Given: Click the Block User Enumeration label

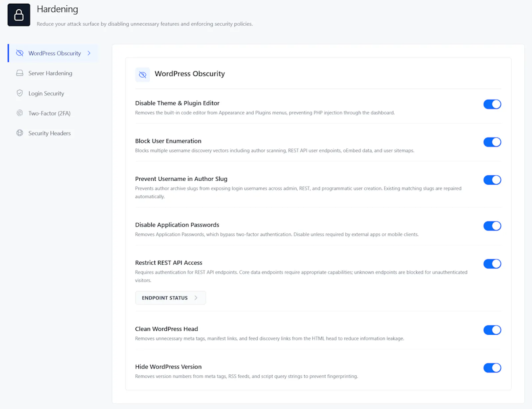Looking at the screenshot, I should tap(168, 141).
